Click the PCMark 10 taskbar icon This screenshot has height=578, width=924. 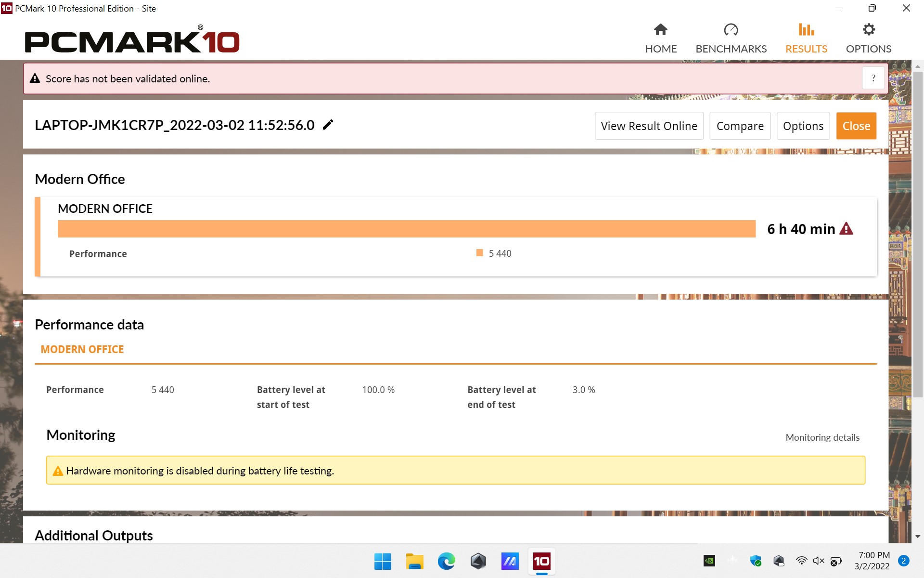click(x=541, y=561)
